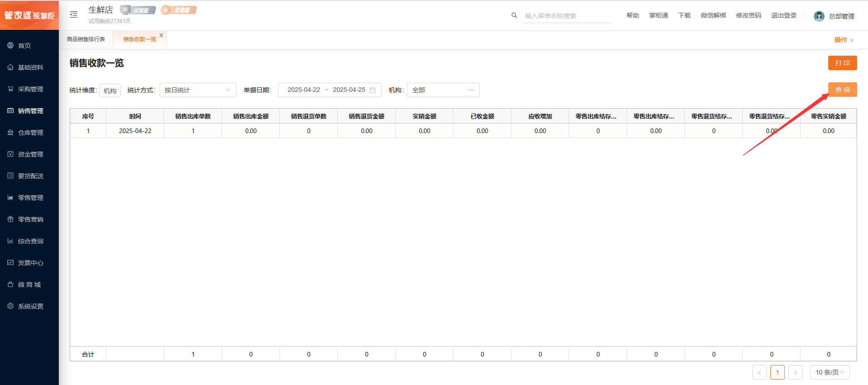The height and width of the screenshot is (385, 868).
Task: Switch to the 商品销售排行表 tab
Action: 86,39
